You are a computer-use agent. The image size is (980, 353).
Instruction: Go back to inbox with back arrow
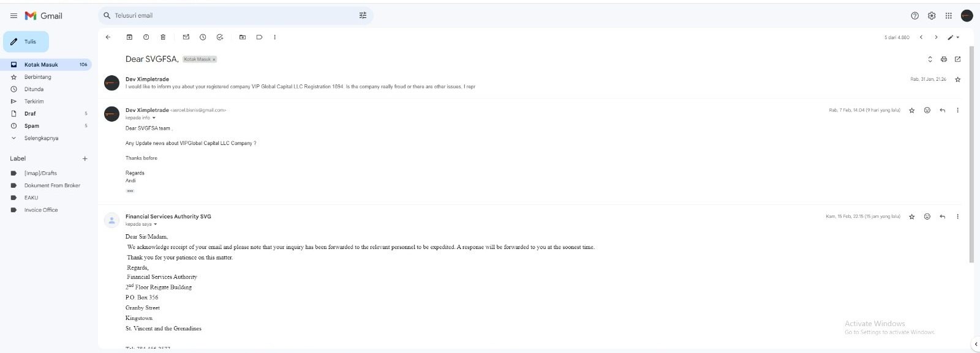click(x=108, y=37)
